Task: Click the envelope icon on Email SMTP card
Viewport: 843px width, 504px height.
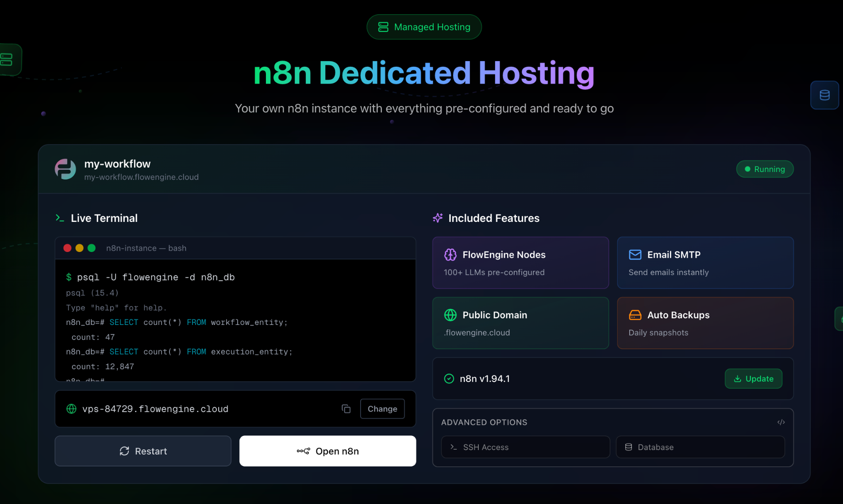Action: [635, 254]
